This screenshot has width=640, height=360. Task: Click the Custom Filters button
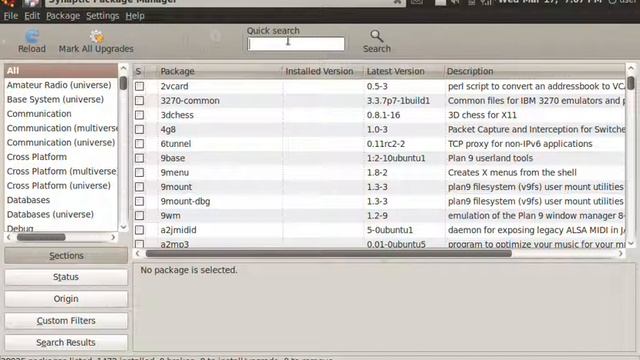(x=66, y=321)
